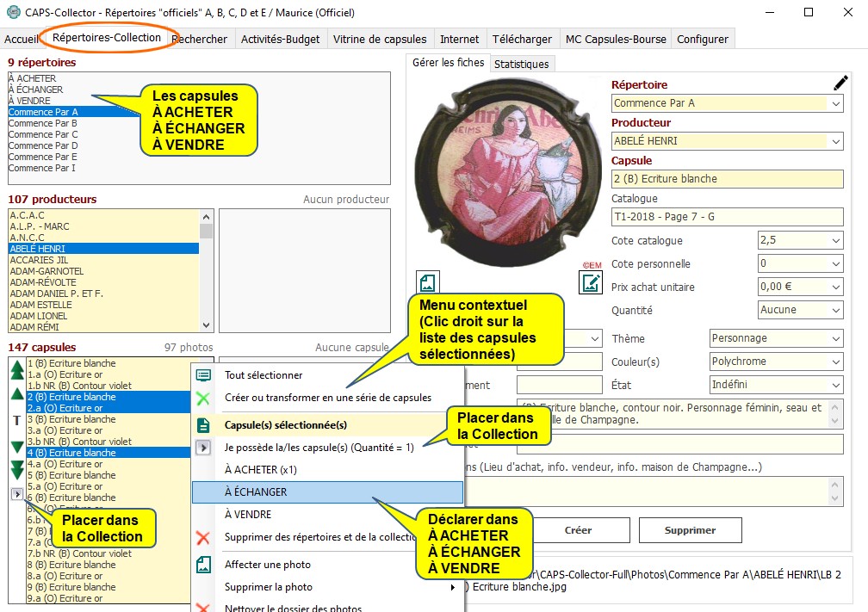Click into the Capsule name field
This screenshot has height=612, width=868.
coord(728,179)
